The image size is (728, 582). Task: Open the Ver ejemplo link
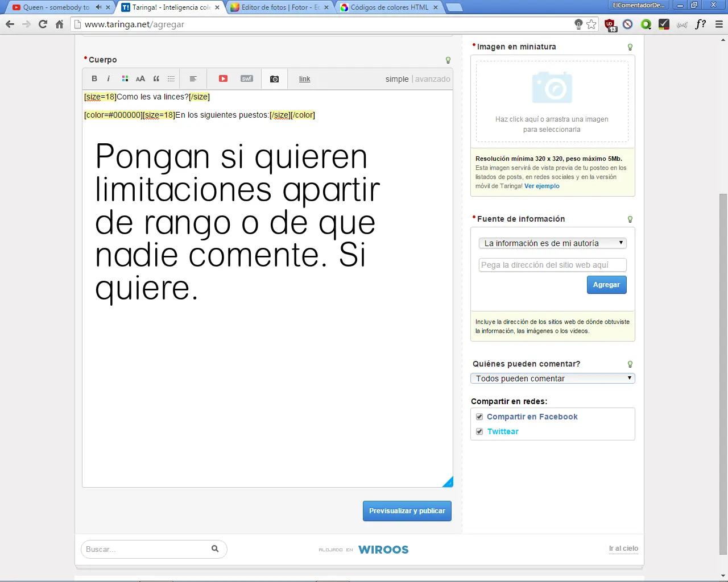tap(542, 186)
